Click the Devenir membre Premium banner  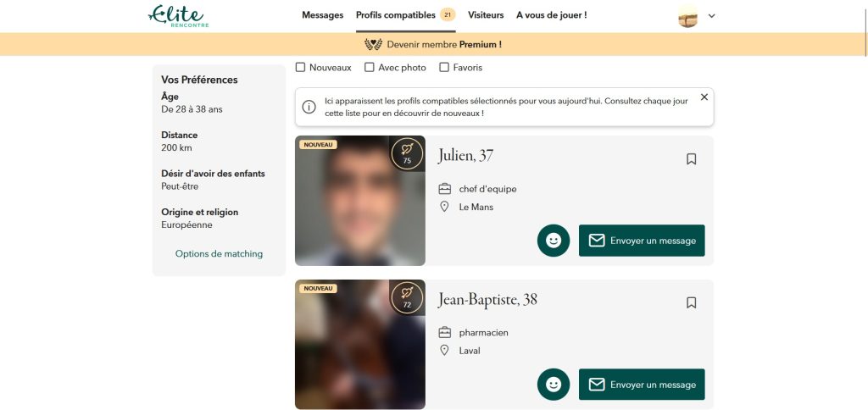click(x=433, y=44)
